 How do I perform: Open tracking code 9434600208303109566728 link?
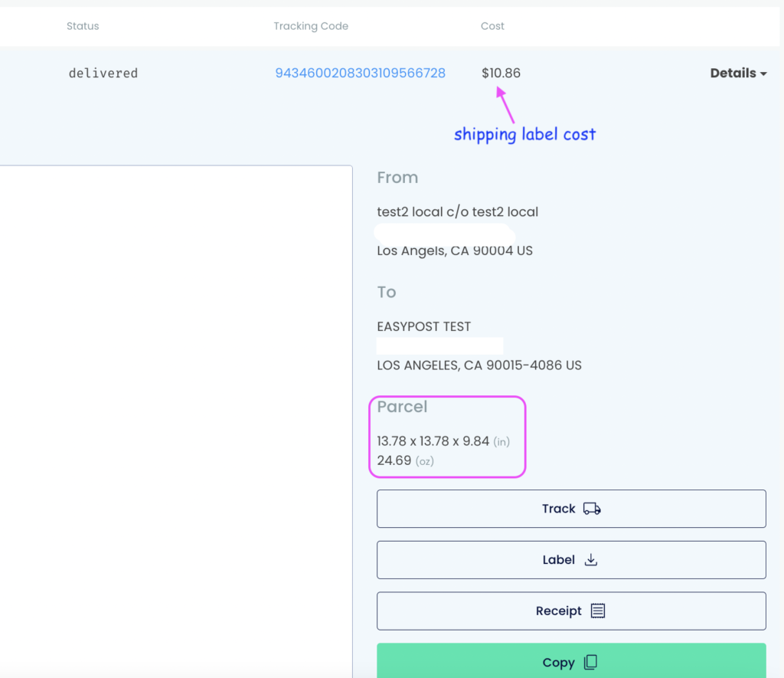pos(360,74)
